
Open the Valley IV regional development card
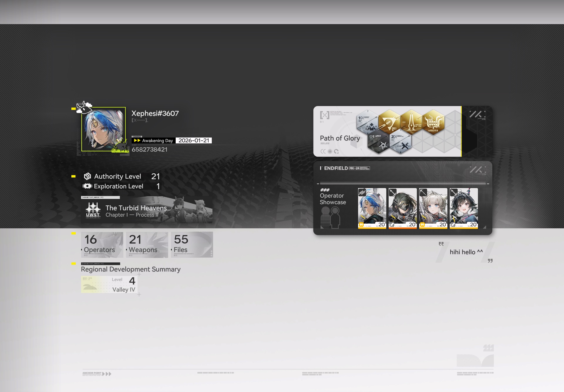click(109, 284)
